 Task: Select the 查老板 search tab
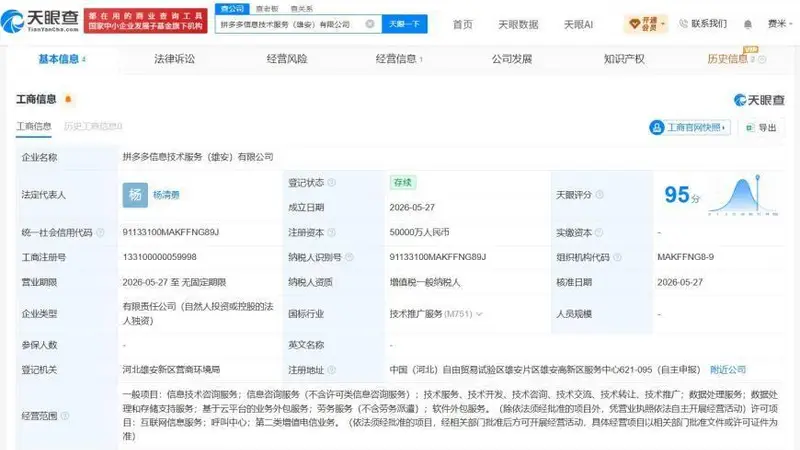267,9
